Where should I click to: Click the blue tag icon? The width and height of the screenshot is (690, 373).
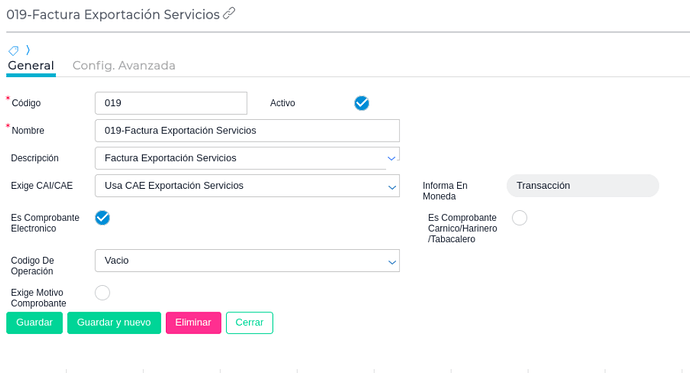tap(14, 51)
